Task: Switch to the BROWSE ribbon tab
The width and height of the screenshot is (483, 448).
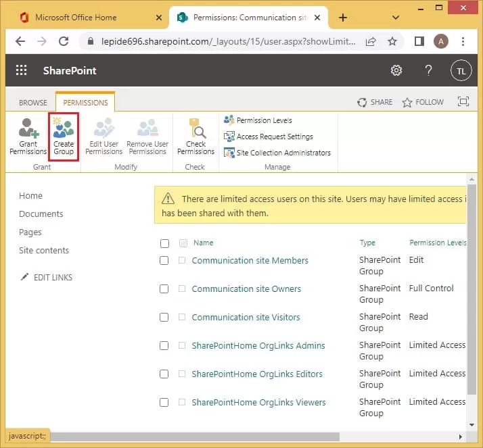Action: 32,103
